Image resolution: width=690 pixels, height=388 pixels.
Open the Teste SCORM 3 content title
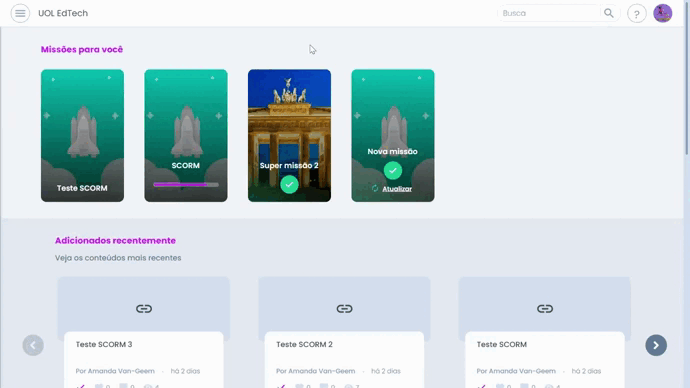104,344
